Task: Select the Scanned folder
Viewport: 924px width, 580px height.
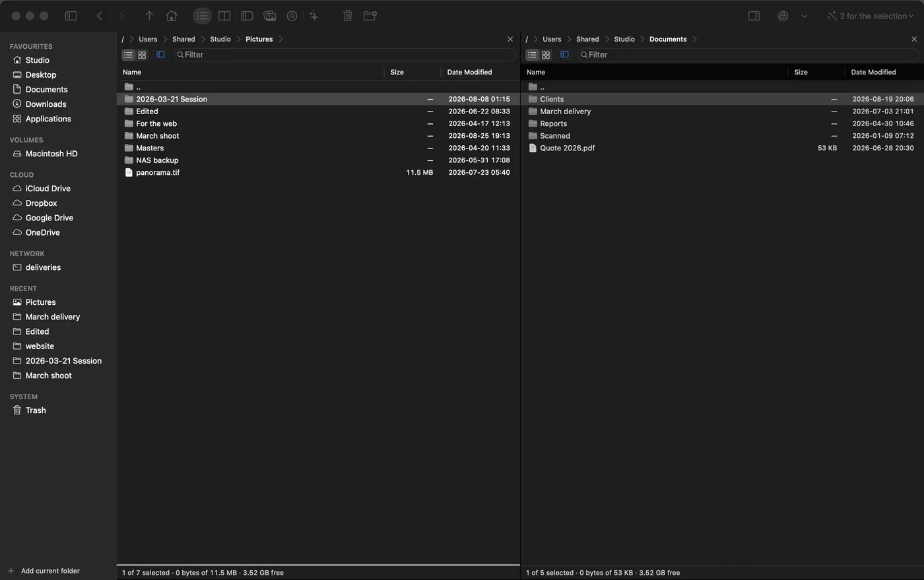Action: tap(722, 136)
